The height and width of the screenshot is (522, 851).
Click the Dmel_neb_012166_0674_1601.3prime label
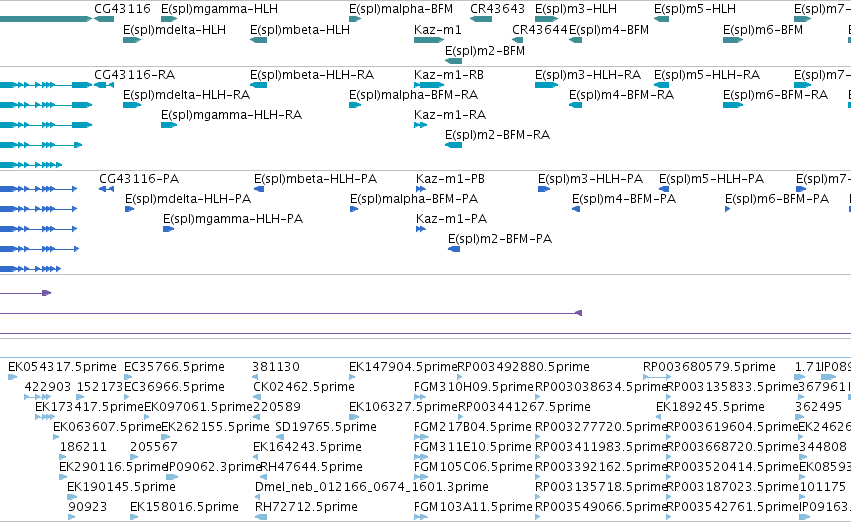click(x=372, y=487)
